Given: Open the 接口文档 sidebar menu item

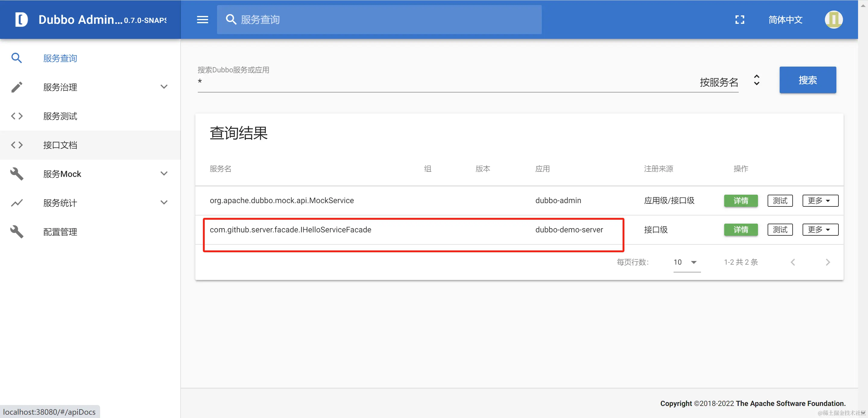Looking at the screenshot, I should pyautogui.click(x=60, y=145).
